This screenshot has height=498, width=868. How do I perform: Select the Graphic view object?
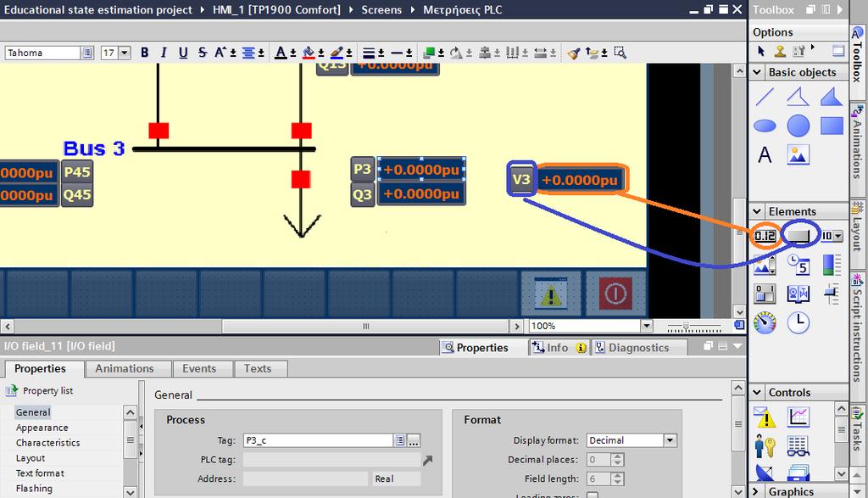(x=798, y=154)
